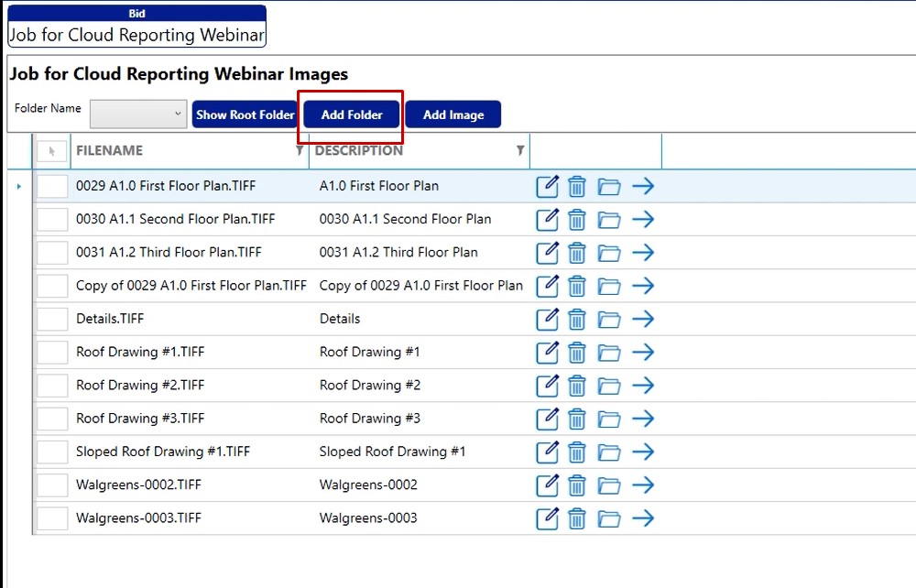Select checkbox for Walgreens-0002.TIFF row

point(52,485)
